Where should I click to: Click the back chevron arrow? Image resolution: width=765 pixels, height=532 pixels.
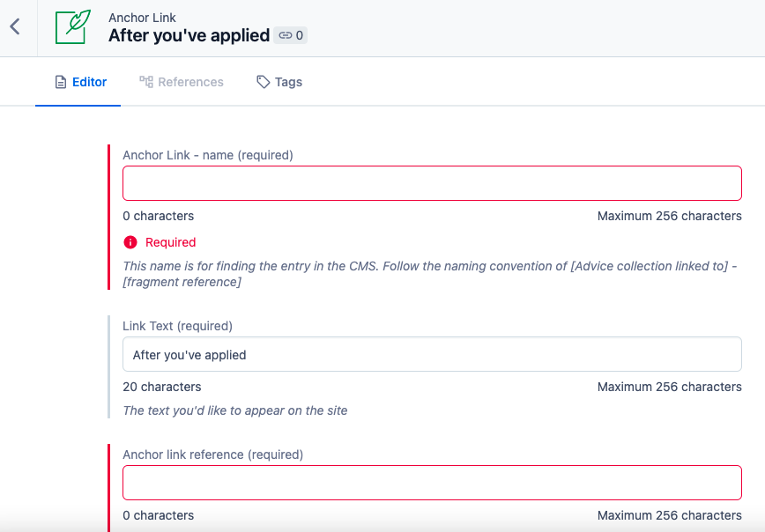point(15,26)
